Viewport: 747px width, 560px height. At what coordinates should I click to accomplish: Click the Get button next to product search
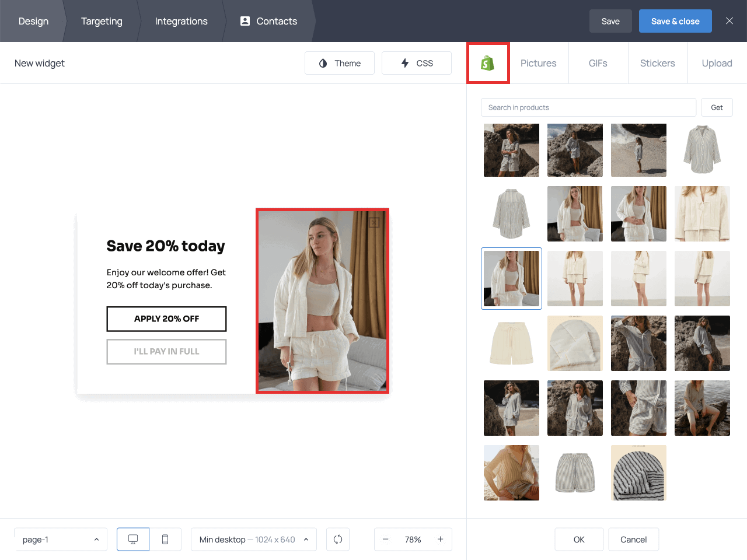[717, 107]
